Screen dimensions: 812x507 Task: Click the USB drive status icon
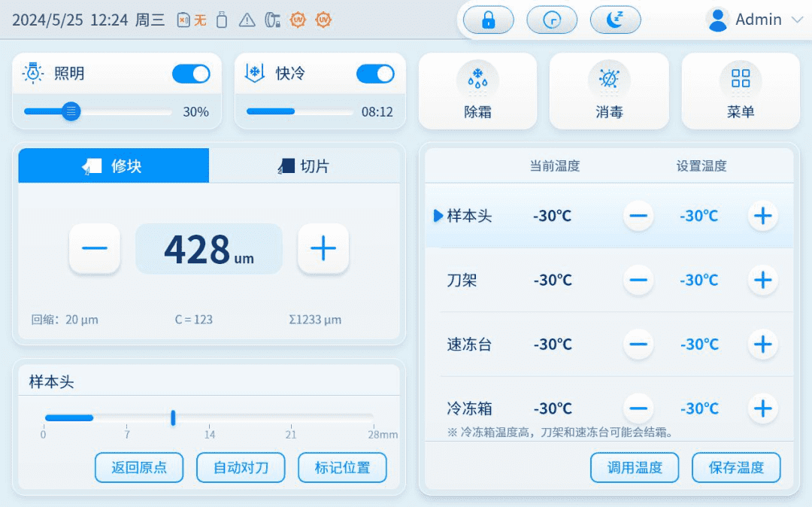coord(221,20)
